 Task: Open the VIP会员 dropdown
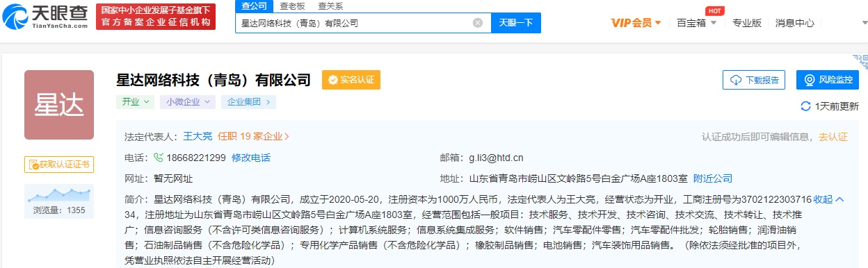[x=636, y=23]
